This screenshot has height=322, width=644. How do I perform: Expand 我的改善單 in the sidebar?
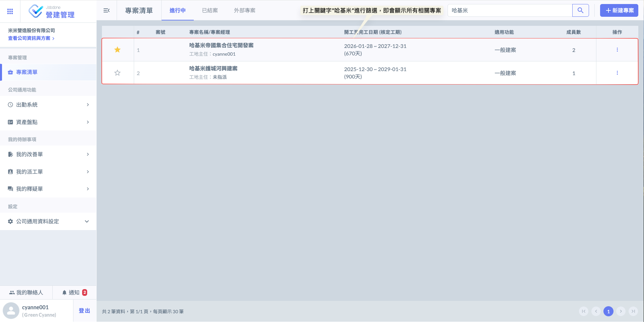(48, 154)
